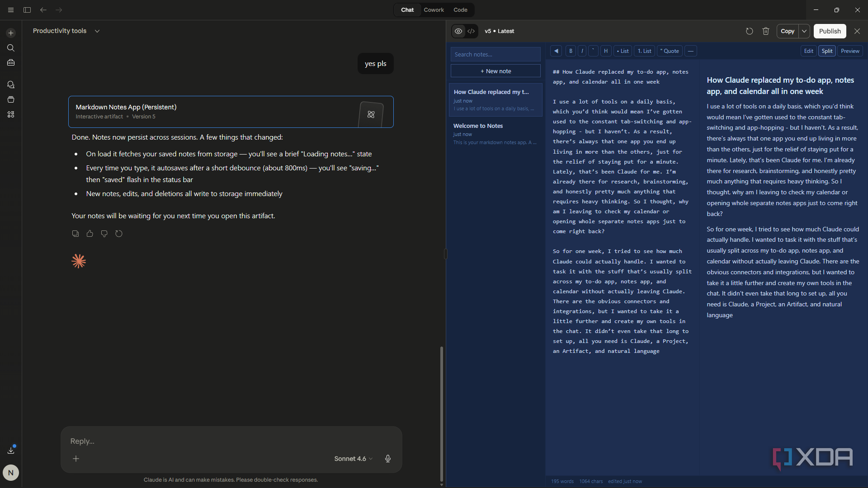Click the microphone voice input icon
The image size is (868, 488).
pyautogui.click(x=388, y=459)
